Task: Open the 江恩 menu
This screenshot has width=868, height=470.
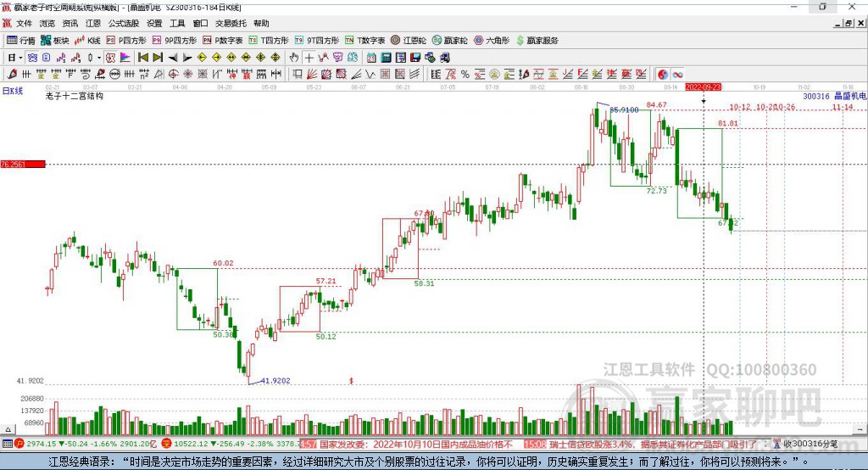Action: tap(93, 23)
